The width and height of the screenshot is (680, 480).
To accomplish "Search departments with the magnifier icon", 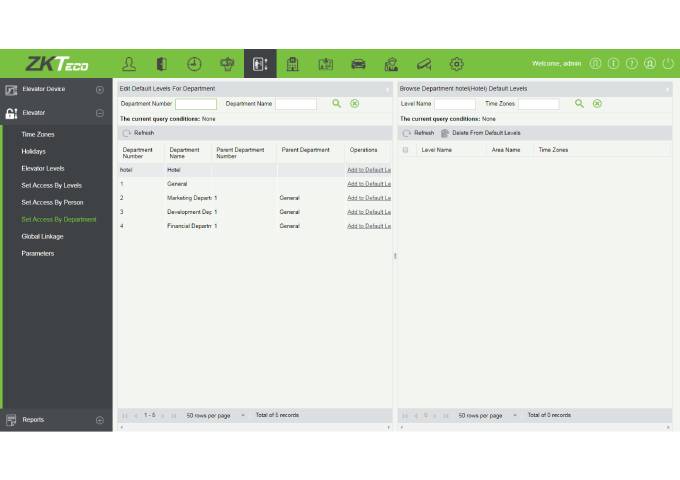I will click(x=337, y=103).
